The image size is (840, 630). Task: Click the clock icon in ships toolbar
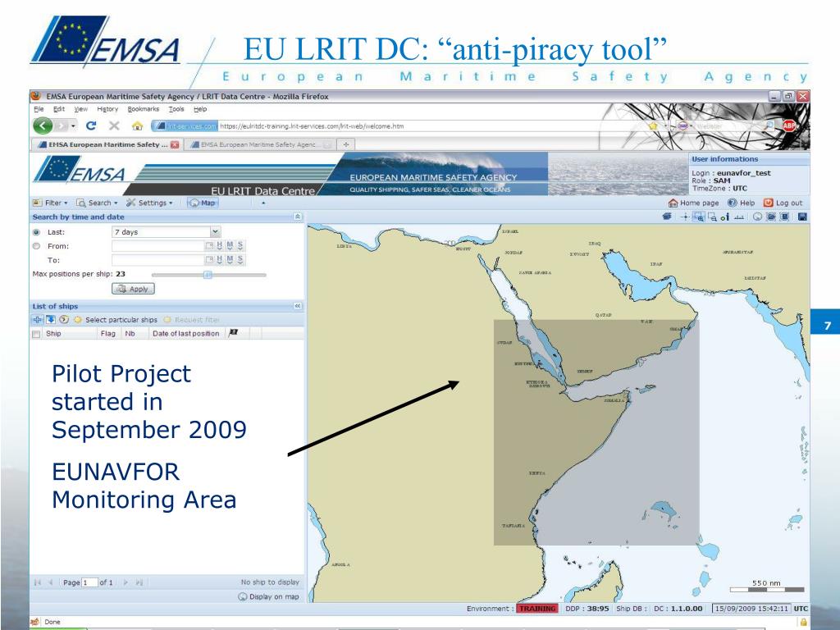[x=64, y=319]
